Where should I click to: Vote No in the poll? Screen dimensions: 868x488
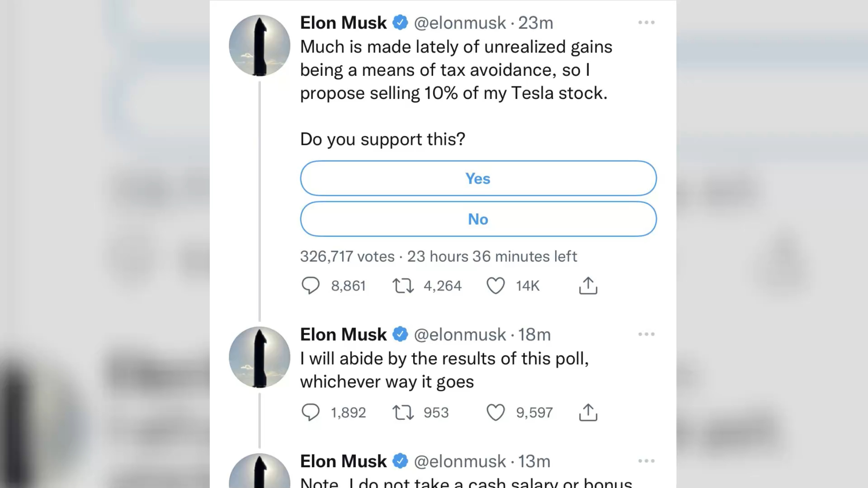[x=478, y=219]
